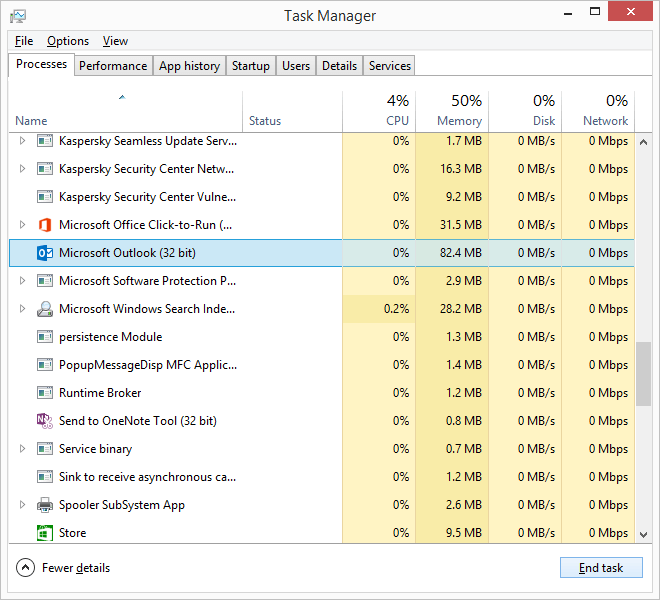This screenshot has width=660, height=600.
Task: Switch to the Users tab
Action: [x=296, y=66]
